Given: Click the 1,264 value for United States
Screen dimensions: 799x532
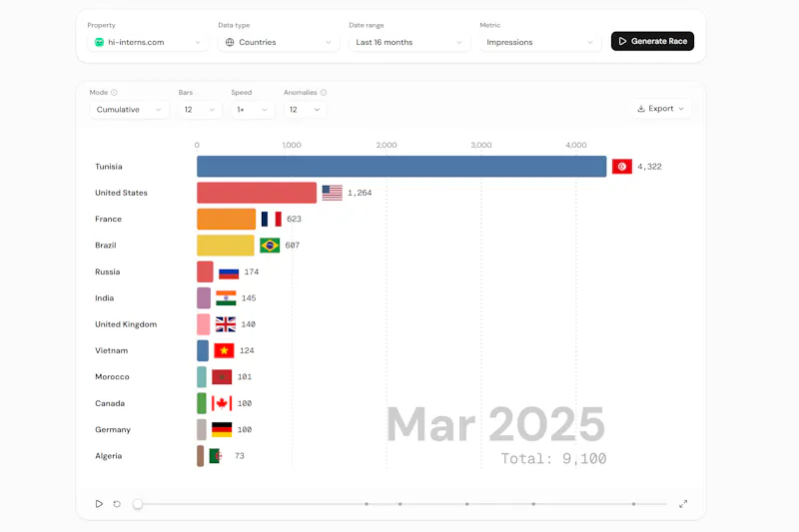Looking at the screenshot, I should [x=360, y=193].
